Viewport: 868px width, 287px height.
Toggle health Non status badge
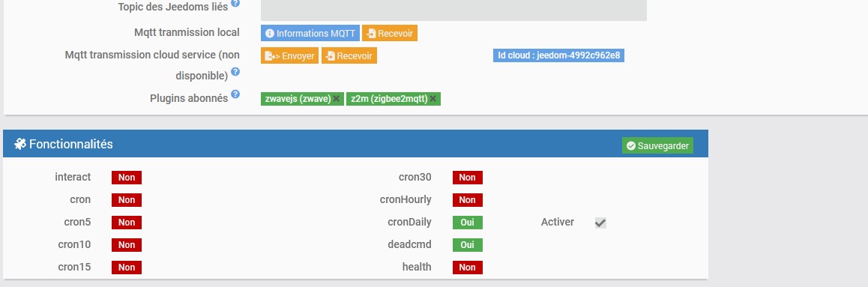467,267
